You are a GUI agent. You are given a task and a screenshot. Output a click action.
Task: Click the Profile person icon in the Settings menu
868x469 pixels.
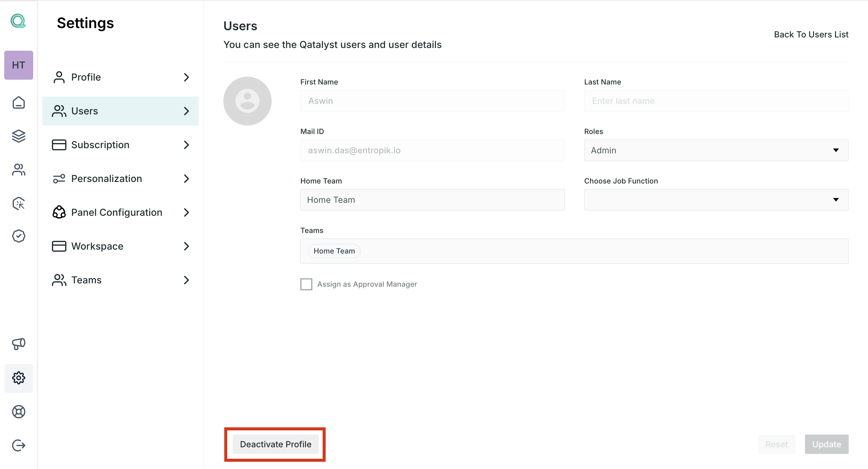pos(59,77)
